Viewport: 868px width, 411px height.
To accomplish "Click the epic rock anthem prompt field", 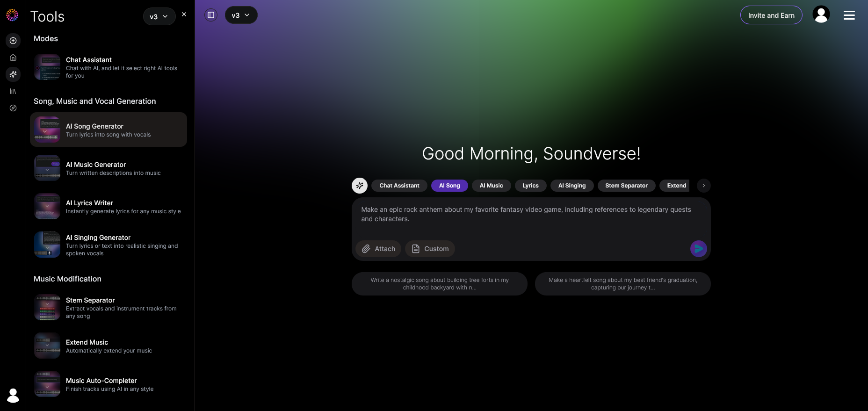I will (x=531, y=215).
